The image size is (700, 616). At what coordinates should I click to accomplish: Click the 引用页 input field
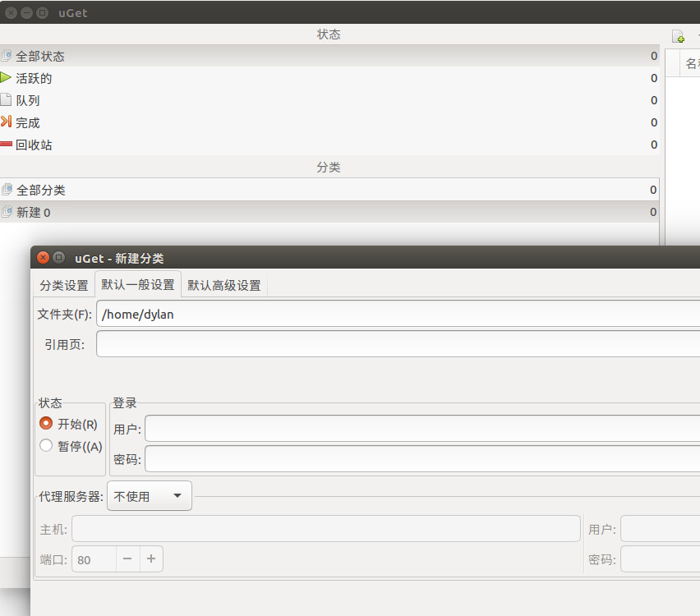[398, 343]
